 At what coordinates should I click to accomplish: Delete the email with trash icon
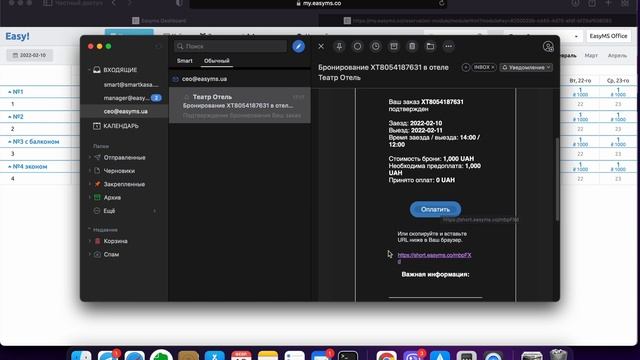tap(412, 47)
